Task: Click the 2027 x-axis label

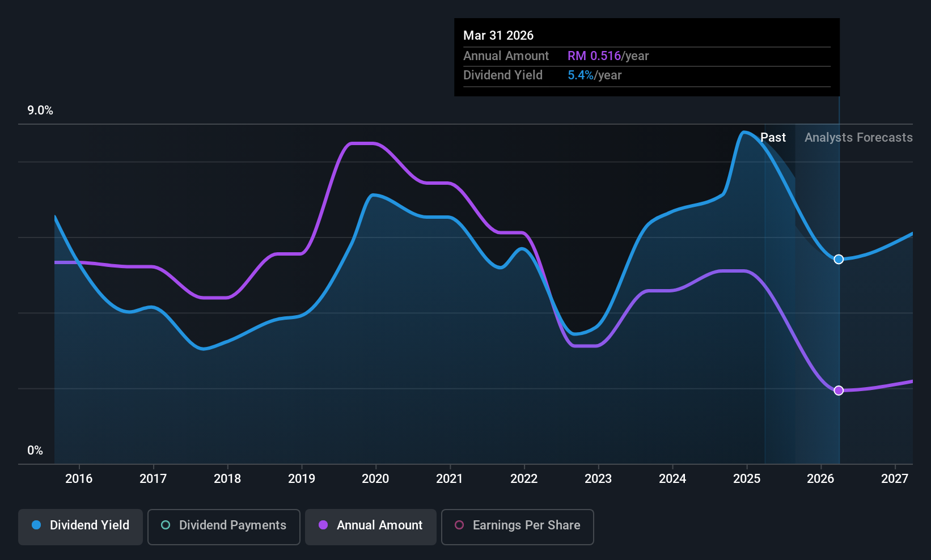Action: 895,479
